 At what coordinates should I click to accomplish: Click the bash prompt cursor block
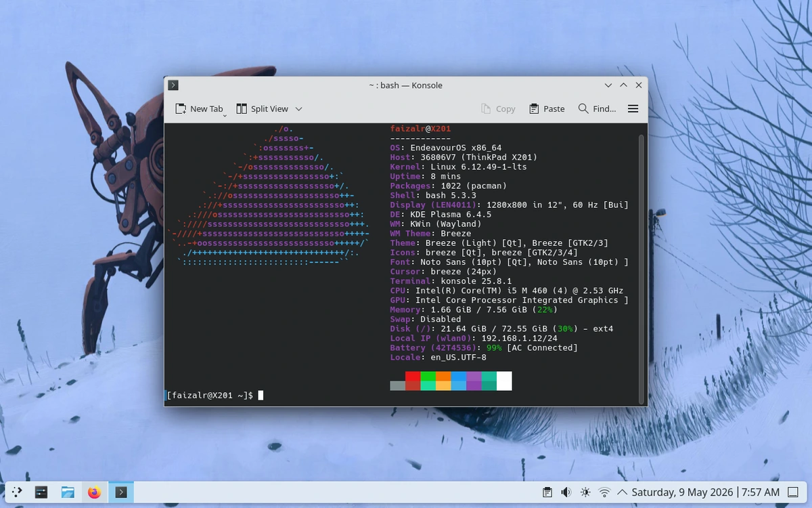coord(261,395)
